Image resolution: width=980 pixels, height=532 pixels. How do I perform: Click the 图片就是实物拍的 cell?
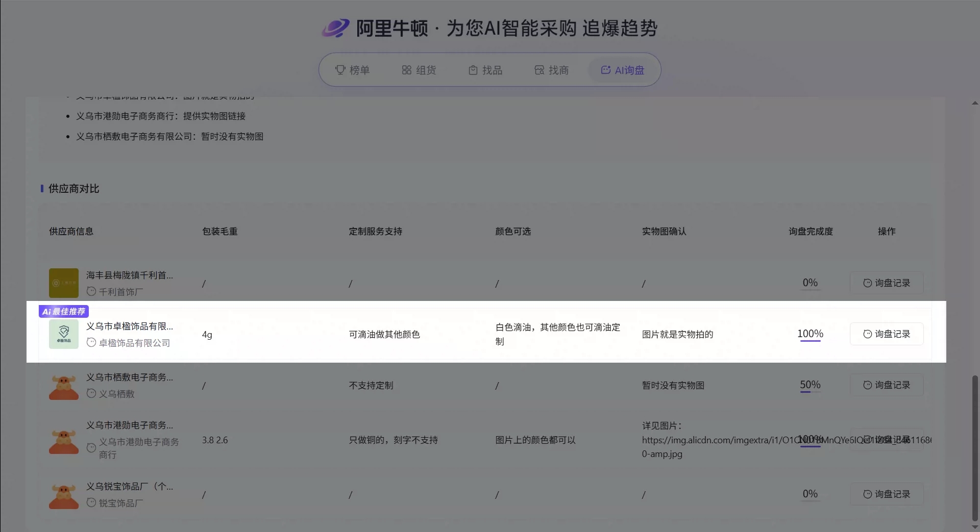click(x=677, y=334)
